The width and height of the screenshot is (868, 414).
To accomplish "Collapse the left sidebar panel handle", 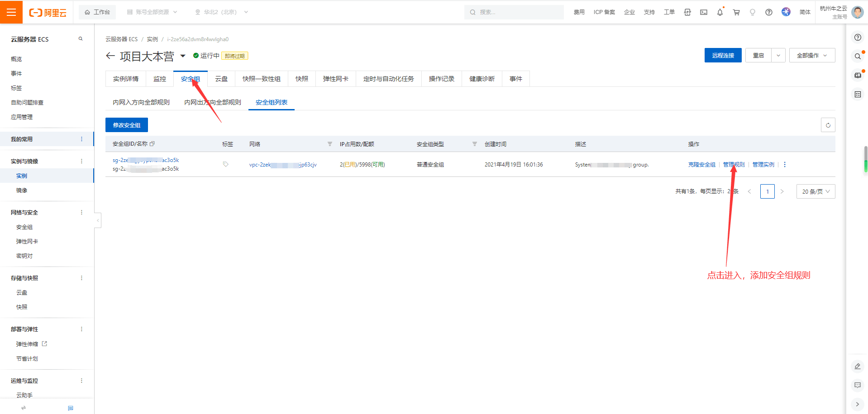I will click(98, 220).
